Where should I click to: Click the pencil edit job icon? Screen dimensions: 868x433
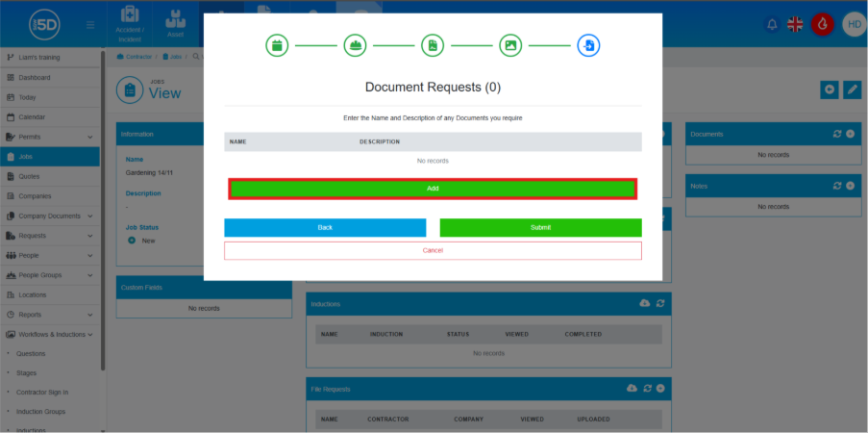coord(852,89)
